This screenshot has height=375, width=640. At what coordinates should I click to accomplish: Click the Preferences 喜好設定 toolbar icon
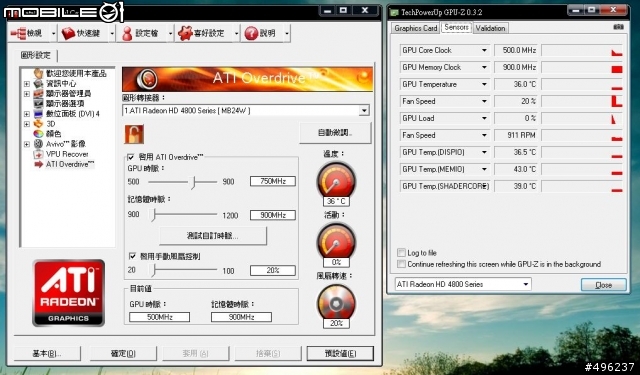185,33
